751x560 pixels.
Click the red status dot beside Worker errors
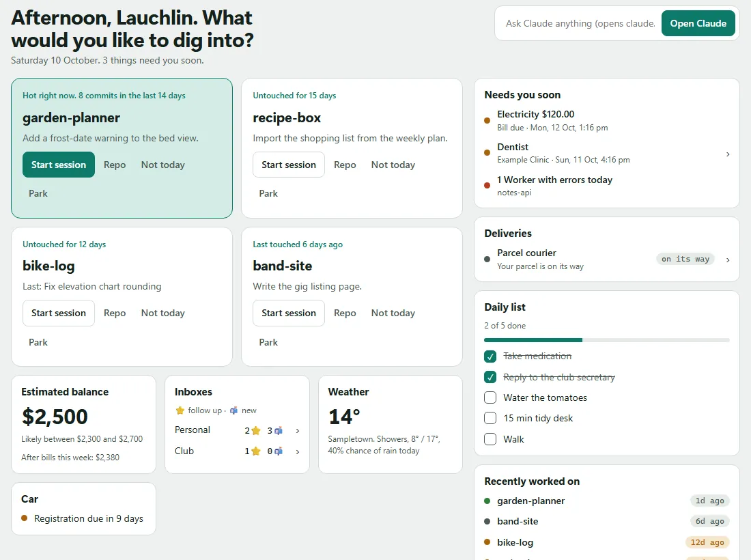pos(487,185)
